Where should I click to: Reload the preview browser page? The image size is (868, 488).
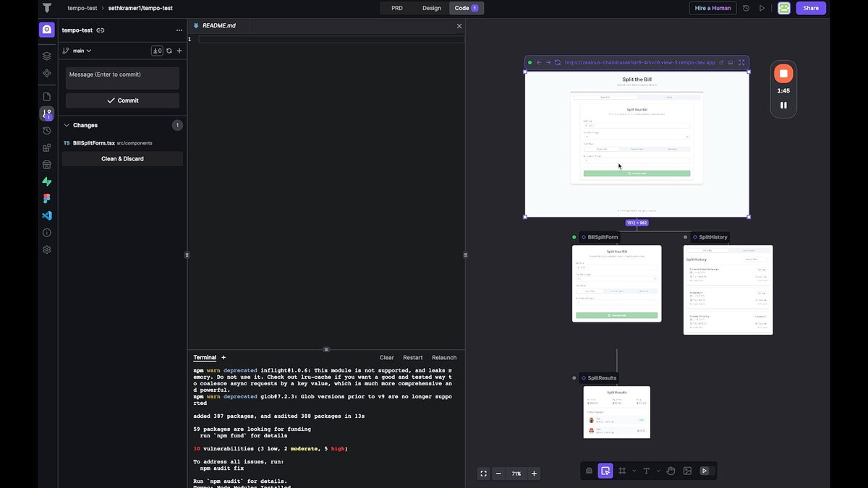click(x=558, y=63)
